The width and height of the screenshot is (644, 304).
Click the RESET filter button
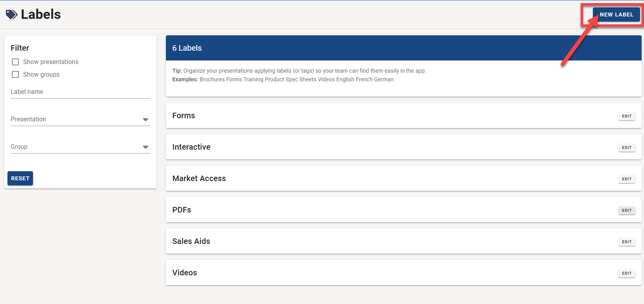point(20,178)
